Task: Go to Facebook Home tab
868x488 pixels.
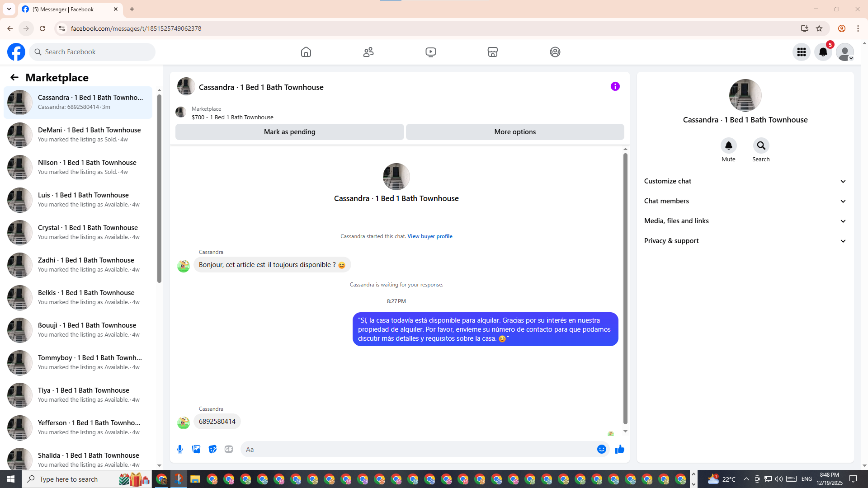Action: [x=306, y=52]
